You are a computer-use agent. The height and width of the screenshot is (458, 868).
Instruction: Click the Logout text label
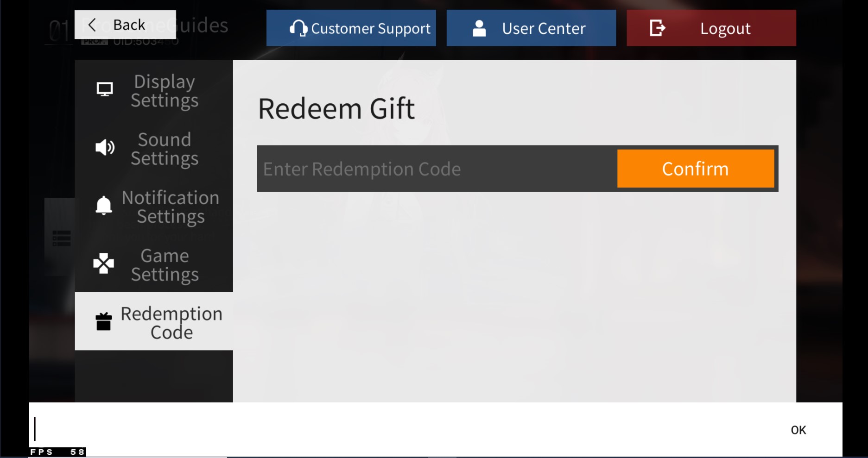click(x=725, y=29)
